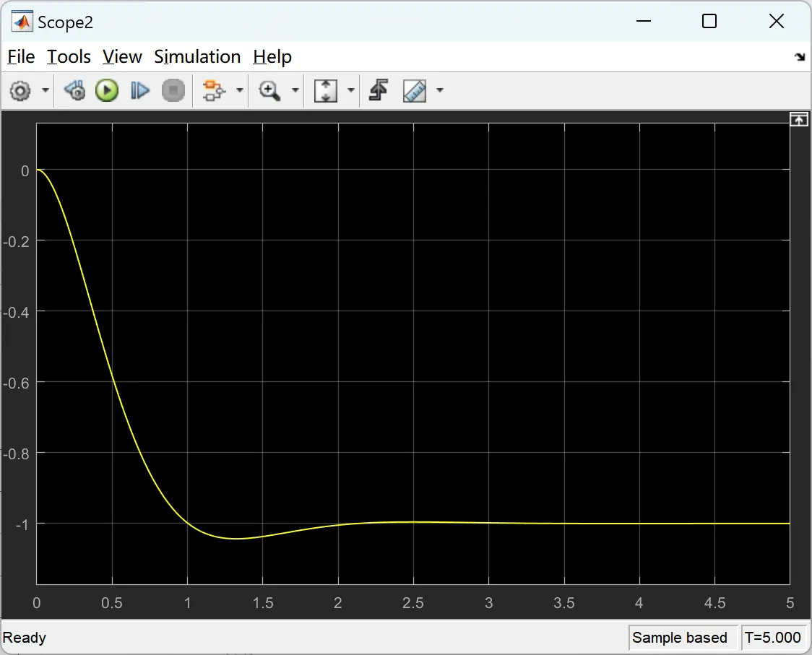812x655 pixels.
Task: Maximize the Scope2 window
Action: pyautogui.click(x=709, y=21)
